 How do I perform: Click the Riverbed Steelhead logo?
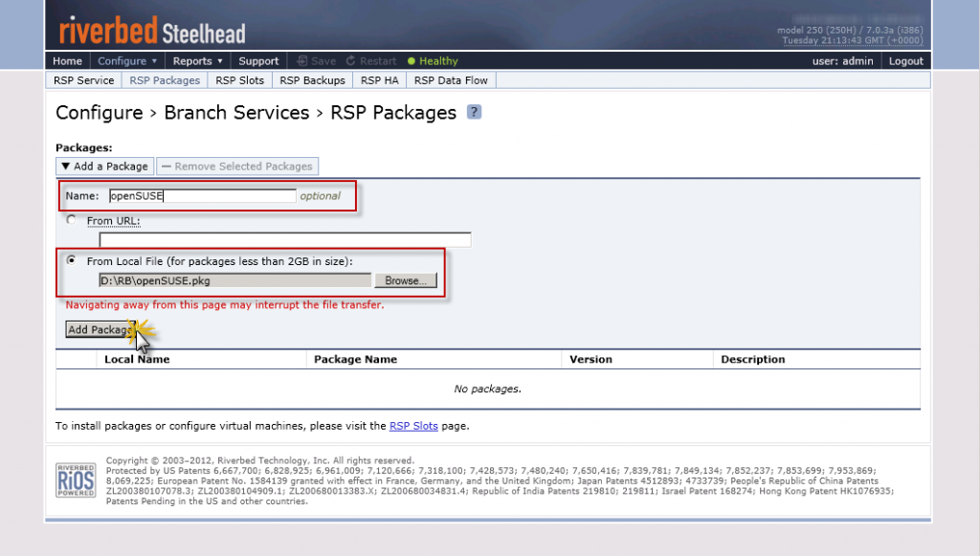(152, 30)
